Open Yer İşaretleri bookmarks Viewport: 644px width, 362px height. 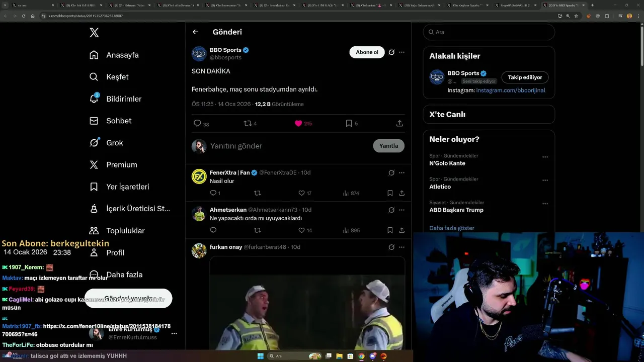119,187
